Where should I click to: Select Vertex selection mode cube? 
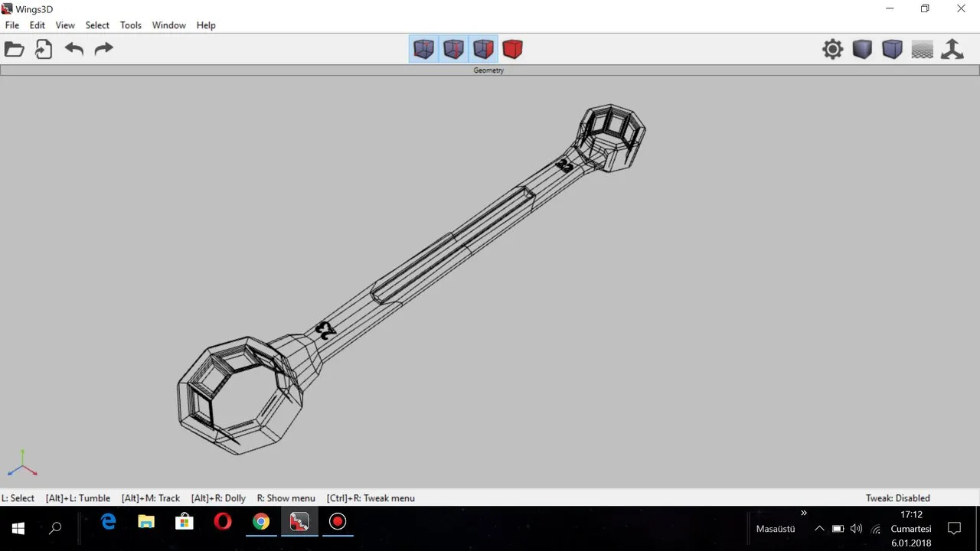[x=423, y=50]
